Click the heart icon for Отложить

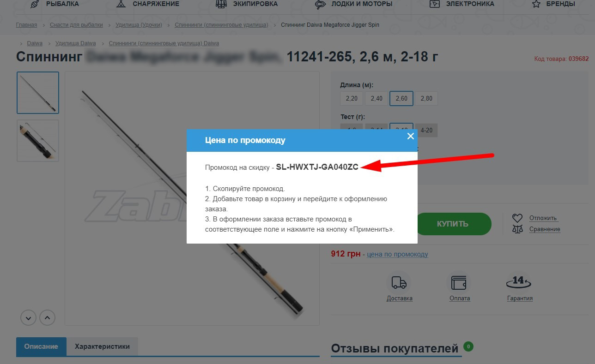517,218
